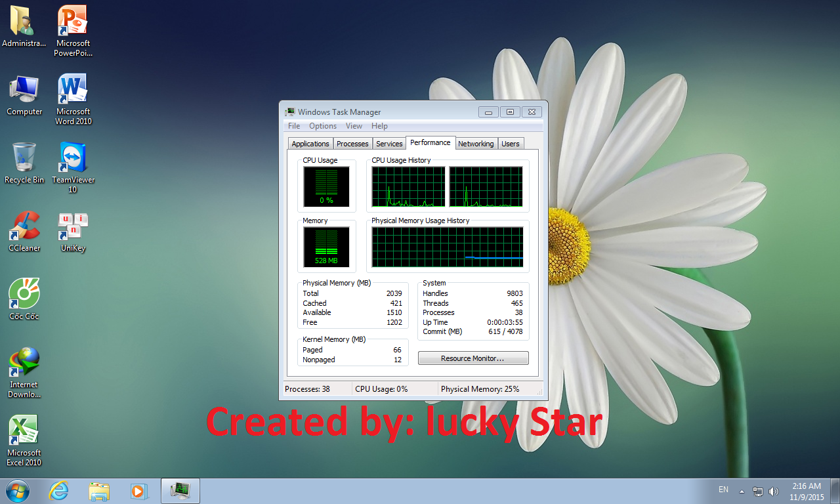The image size is (840, 504).
Task: Click the Memory 528 MB gauge
Action: (x=326, y=247)
